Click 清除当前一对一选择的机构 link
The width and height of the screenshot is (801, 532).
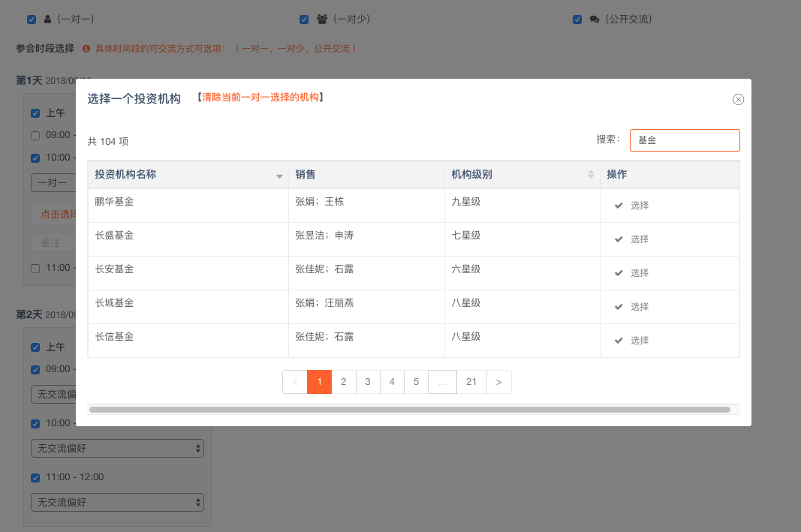point(260,98)
